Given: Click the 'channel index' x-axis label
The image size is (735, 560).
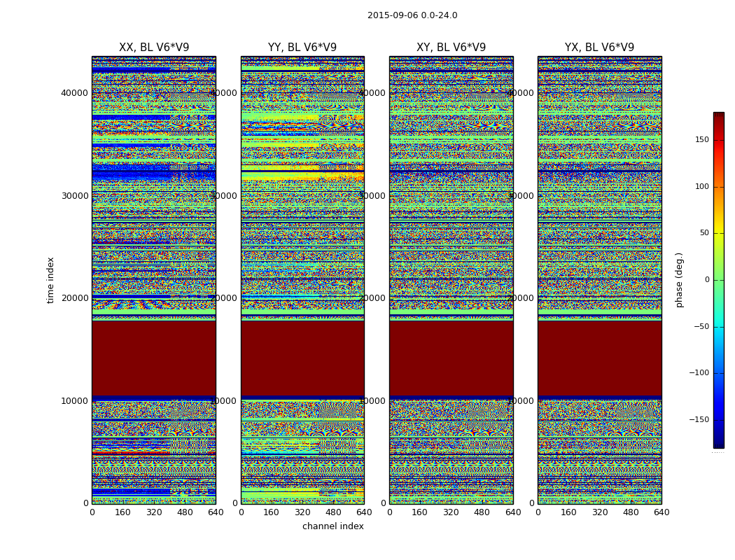Looking at the screenshot, I should pos(332,526).
